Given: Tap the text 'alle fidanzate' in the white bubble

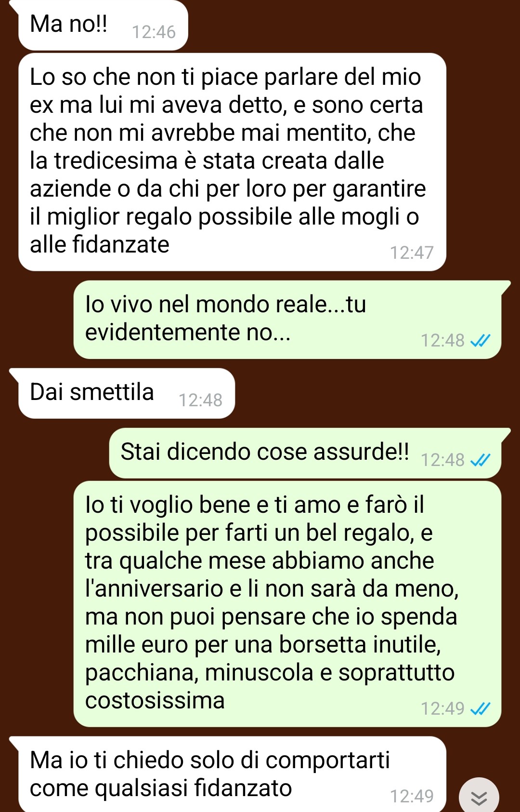Looking at the screenshot, I should click(x=100, y=244).
